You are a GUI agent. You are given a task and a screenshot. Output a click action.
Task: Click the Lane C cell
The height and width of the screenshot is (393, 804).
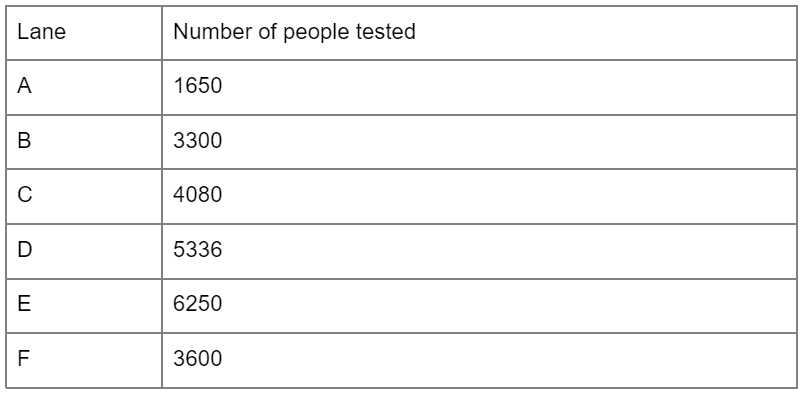84,196
